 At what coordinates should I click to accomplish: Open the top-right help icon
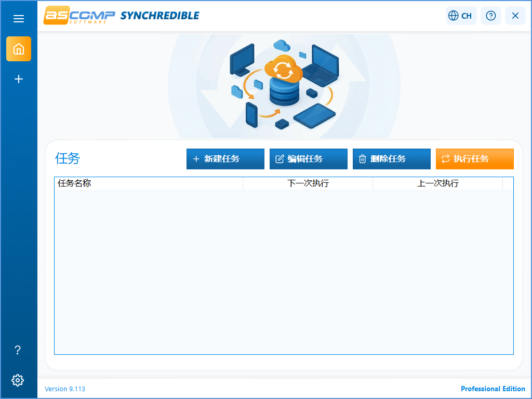(490, 16)
